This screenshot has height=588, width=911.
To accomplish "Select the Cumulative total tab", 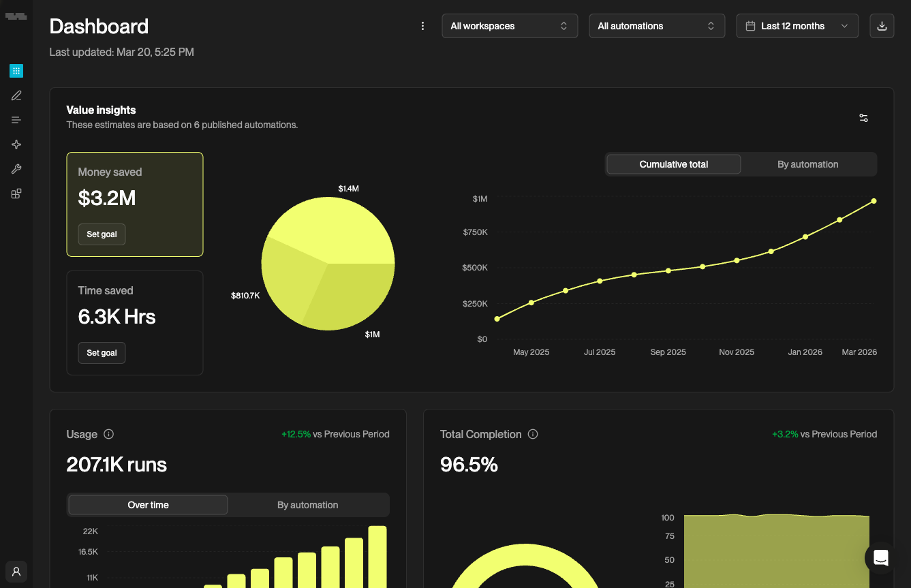I will [673, 164].
